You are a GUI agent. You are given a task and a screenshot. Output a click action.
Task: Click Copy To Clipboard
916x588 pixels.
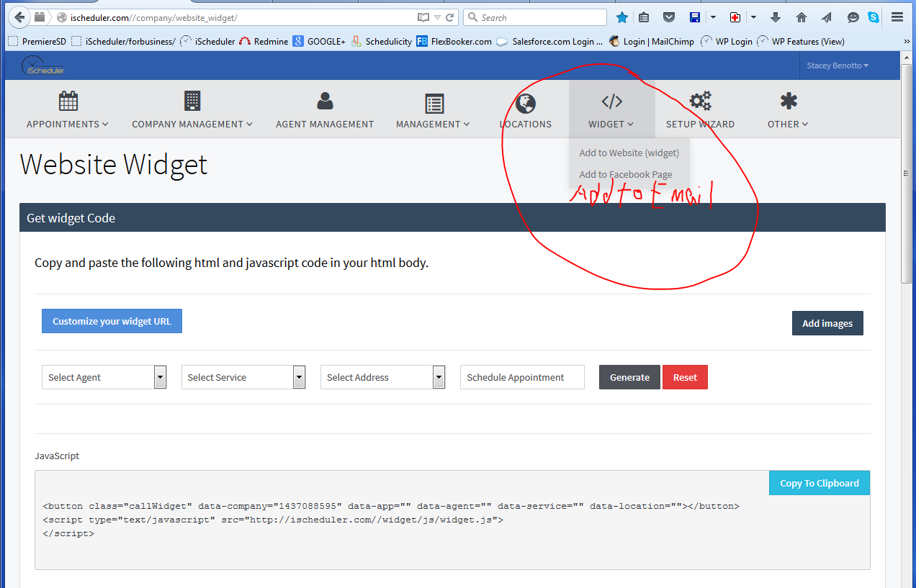point(820,483)
